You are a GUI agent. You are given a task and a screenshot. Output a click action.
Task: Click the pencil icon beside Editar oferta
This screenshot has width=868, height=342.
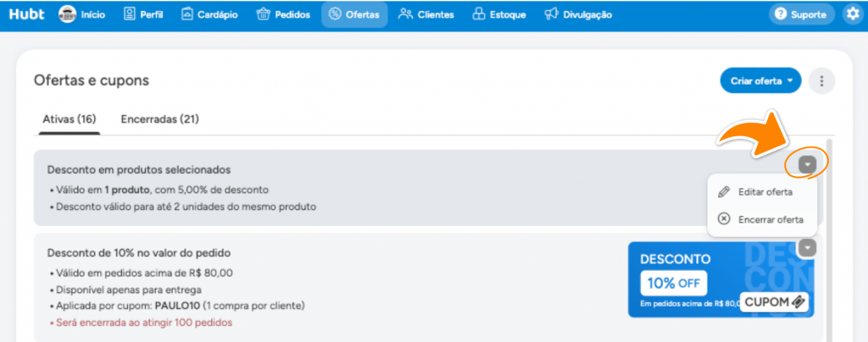tap(724, 192)
